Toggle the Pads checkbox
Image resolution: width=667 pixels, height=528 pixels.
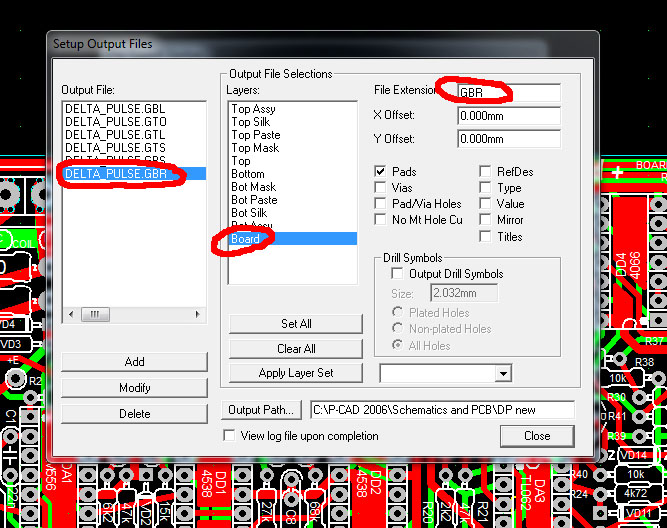point(380,171)
